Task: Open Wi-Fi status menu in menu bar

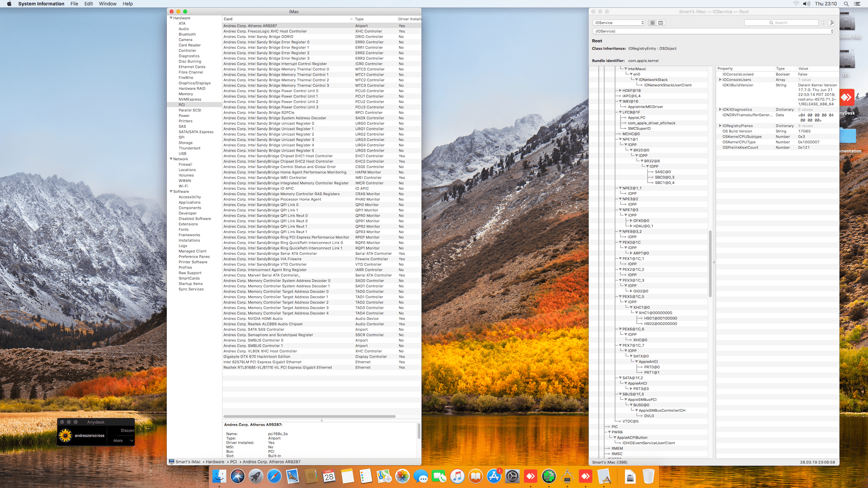Action: click(796, 4)
